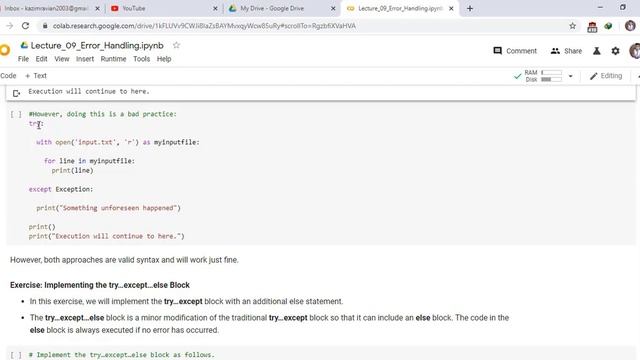Bookmark this page with the star
Image resolution: width=640 pixels, height=360 pixels.
pos(572,26)
